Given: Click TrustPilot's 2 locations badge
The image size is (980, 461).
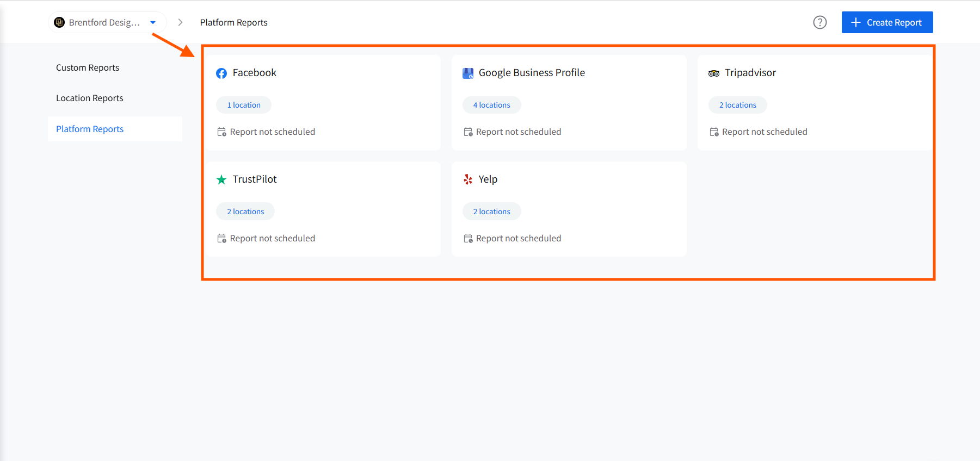Looking at the screenshot, I should [245, 211].
